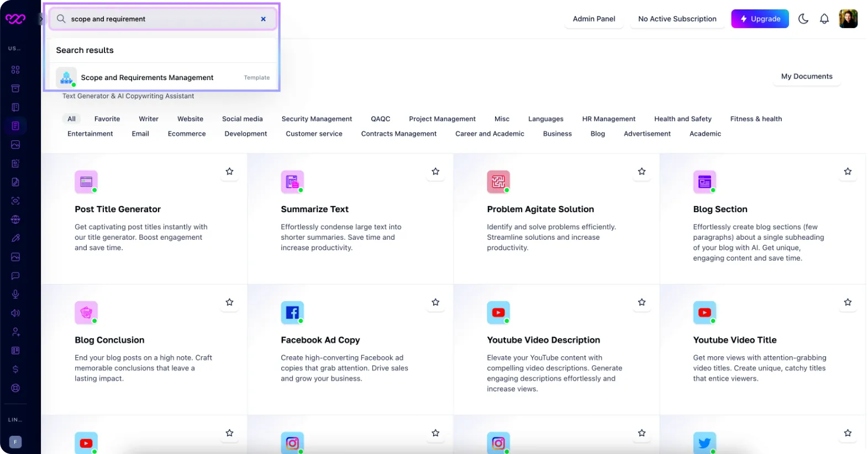Click the Upgrade button
Screen dimensions: 868x454
[x=760, y=19]
